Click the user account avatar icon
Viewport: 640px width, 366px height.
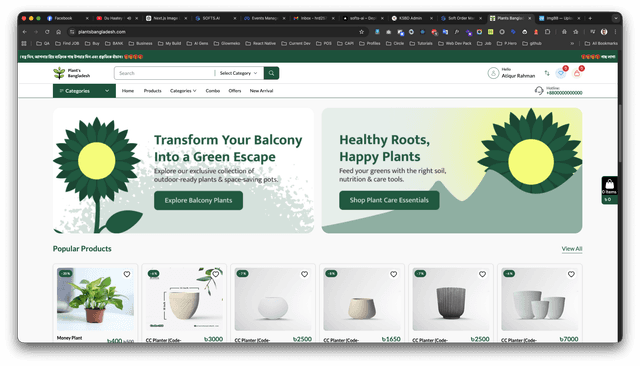[x=493, y=73]
